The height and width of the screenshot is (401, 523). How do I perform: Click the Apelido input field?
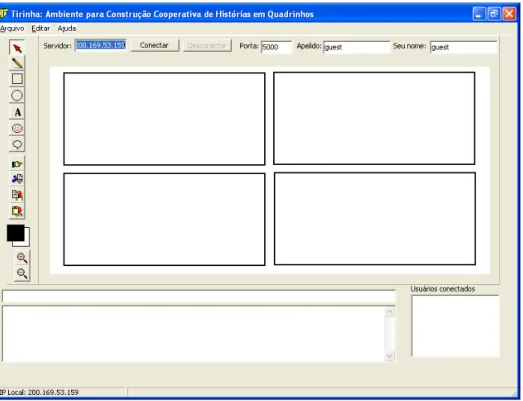[x=356, y=47]
